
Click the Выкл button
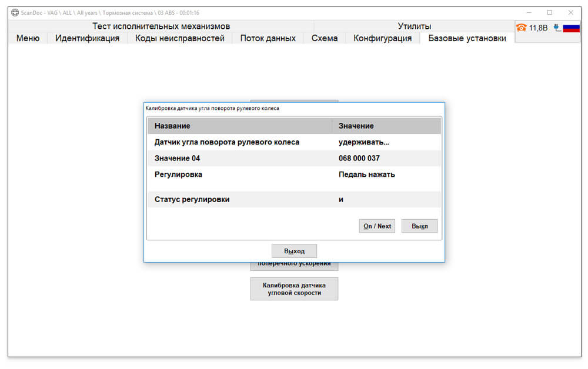[x=419, y=226]
